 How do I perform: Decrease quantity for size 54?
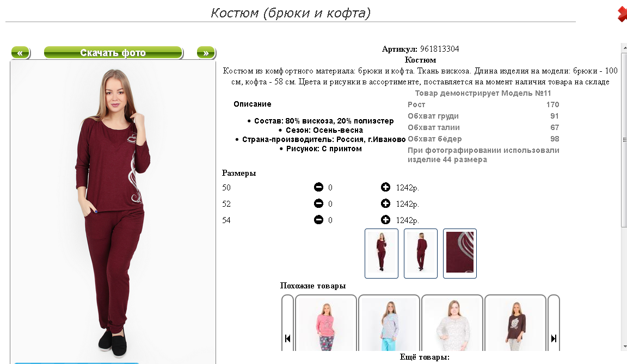point(318,220)
